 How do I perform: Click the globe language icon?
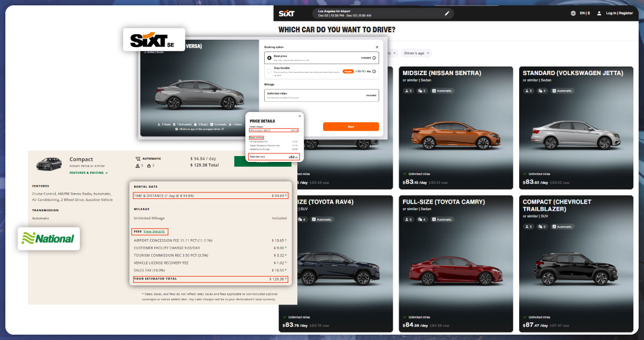[573, 13]
